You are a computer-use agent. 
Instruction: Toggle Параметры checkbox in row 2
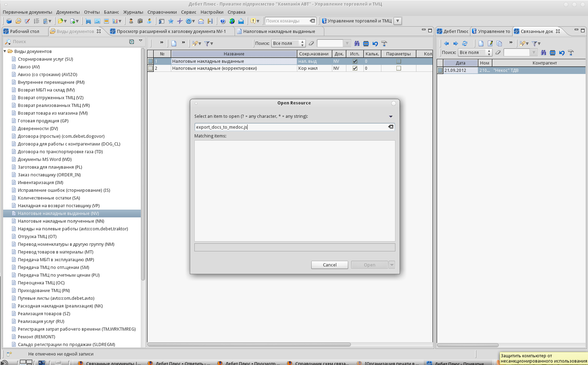[x=399, y=68]
